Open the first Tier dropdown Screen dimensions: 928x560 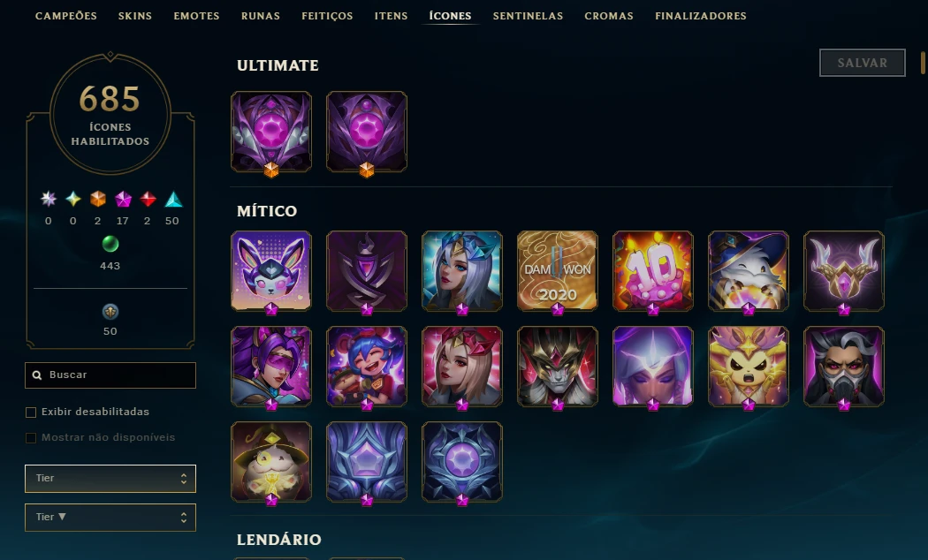coord(110,479)
